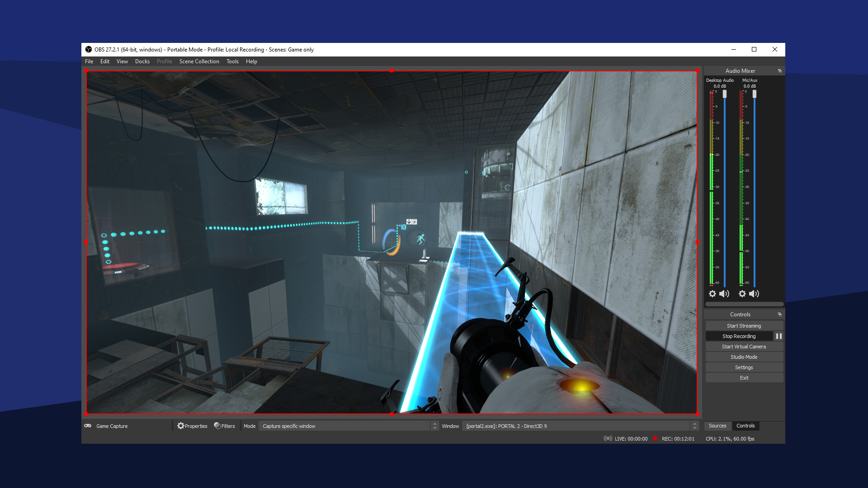Click the Desktop Audio speaker icon

tap(725, 293)
